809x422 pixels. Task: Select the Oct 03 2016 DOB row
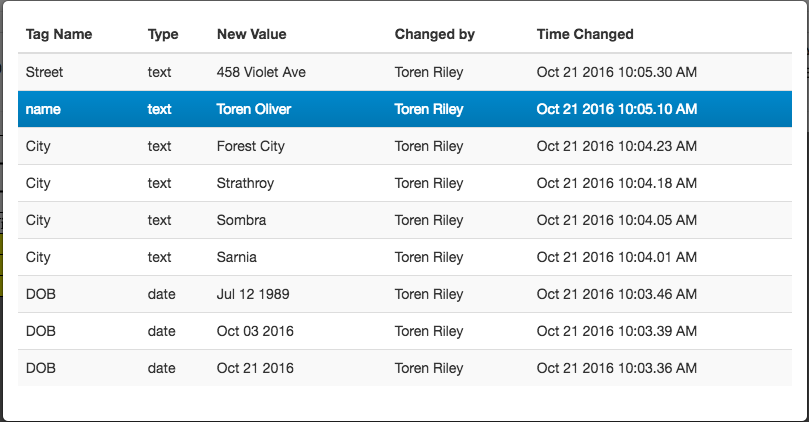[404, 331]
